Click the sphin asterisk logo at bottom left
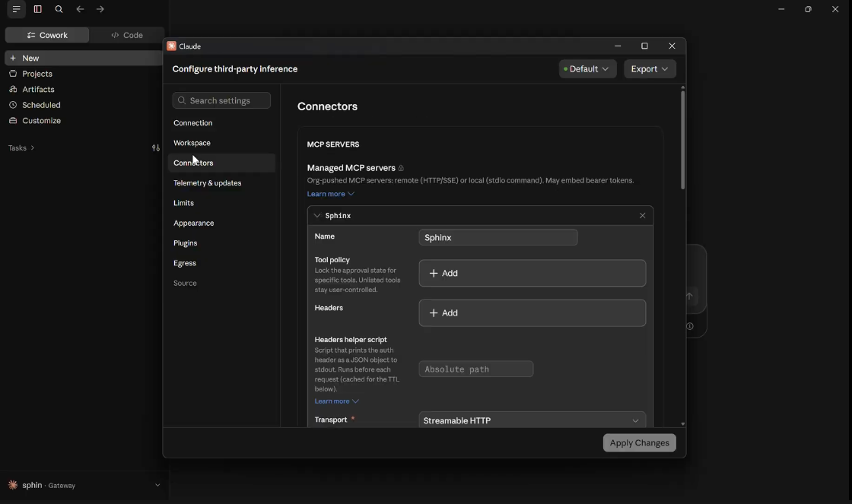This screenshot has height=504, width=852. tap(13, 485)
